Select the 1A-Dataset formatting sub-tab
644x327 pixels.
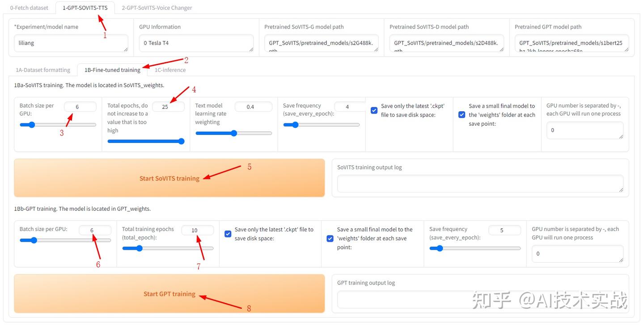point(43,70)
